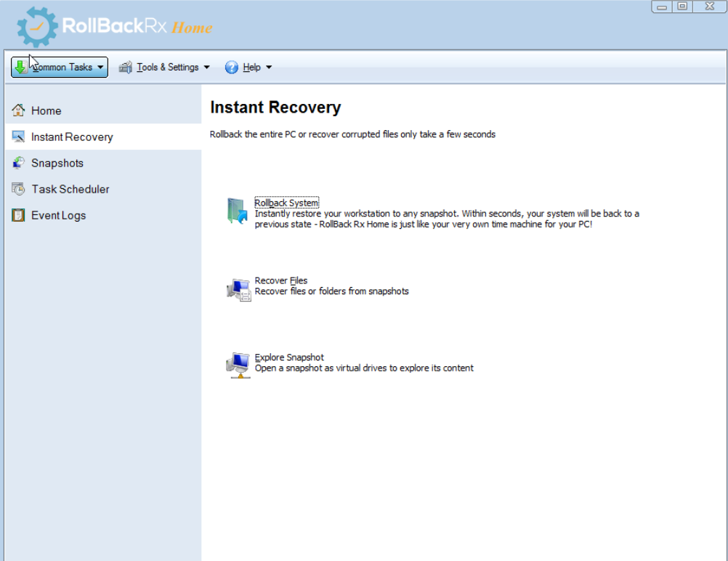Viewport: 728px width, 561px height.
Task: Click the Recover Files computer icon
Action: (238, 289)
